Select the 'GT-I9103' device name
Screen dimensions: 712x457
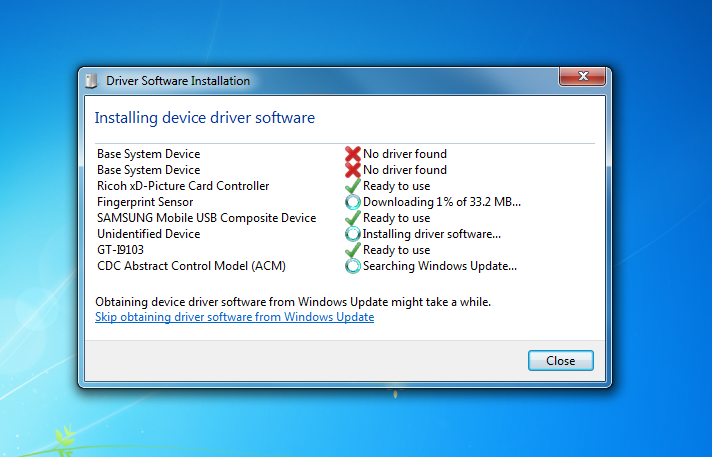[120, 250]
